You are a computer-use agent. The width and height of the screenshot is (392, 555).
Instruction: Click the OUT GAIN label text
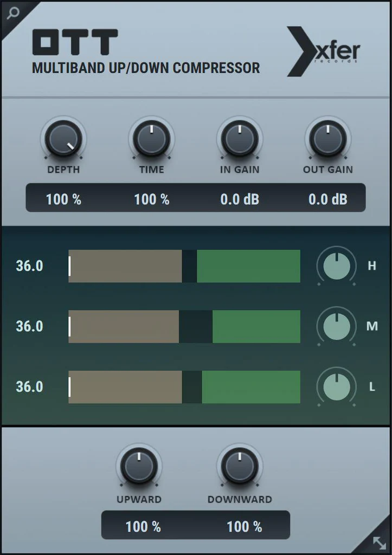(328, 170)
